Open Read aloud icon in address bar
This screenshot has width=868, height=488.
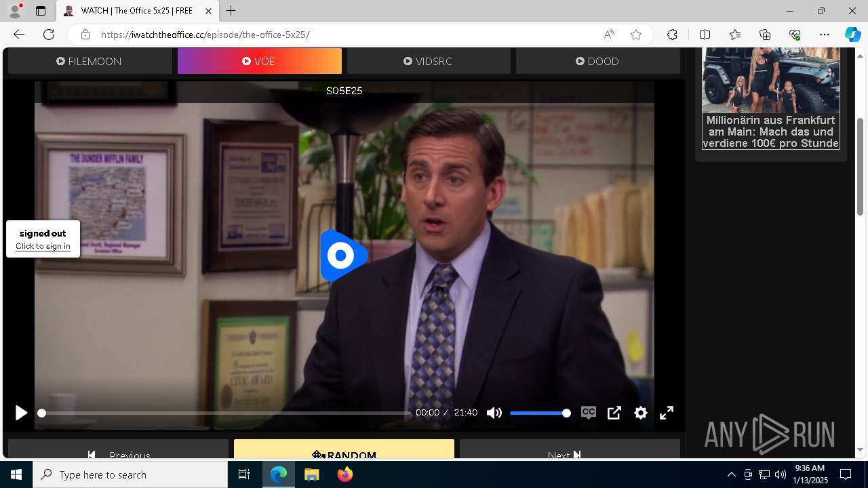(609, 35)
